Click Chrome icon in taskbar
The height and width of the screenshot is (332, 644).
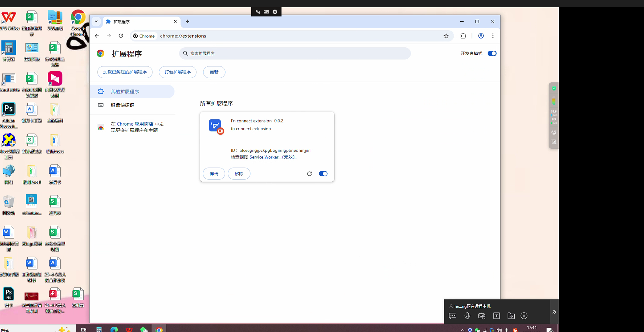pyautogui.click(x=159, y=329)
